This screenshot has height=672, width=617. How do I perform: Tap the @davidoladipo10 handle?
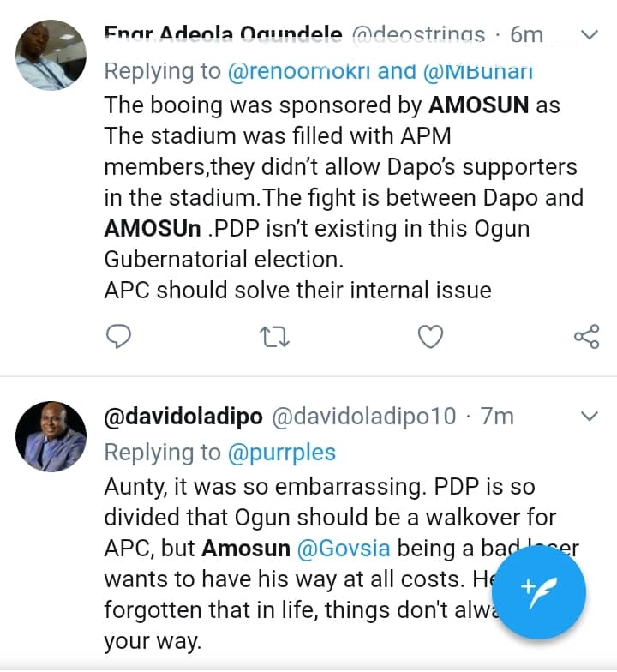click(x=365, y=417)
